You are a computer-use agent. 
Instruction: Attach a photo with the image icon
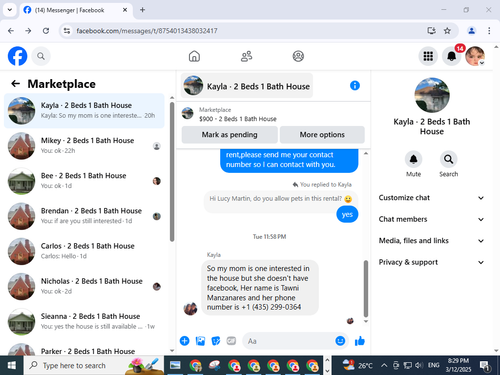[x=200, y=341]
